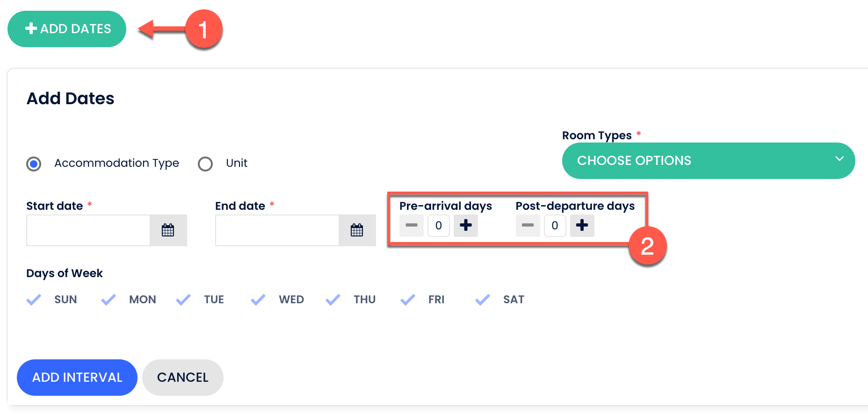This screenshot has width=868, height=414.
Task: Open the End date calendar picker
Action: 357,230
